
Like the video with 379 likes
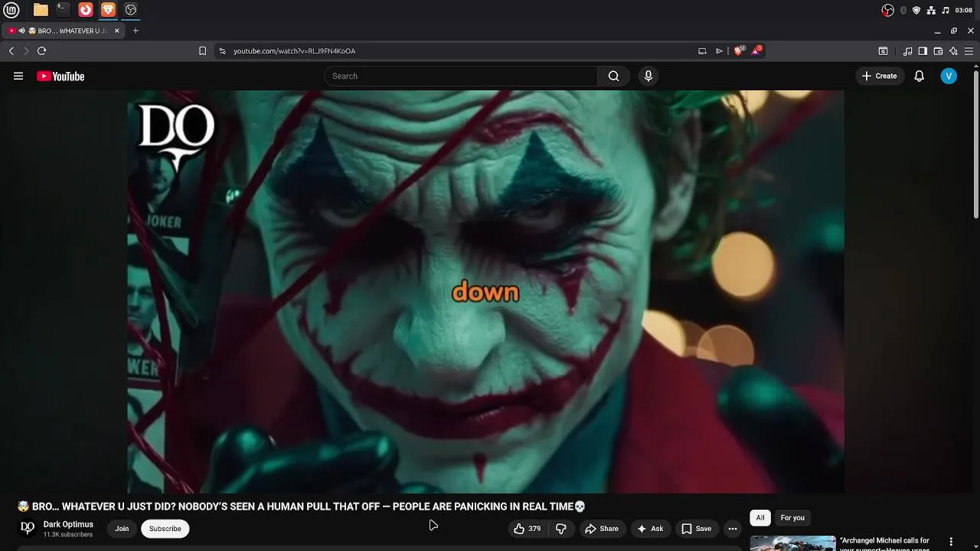tap(528, 529)
